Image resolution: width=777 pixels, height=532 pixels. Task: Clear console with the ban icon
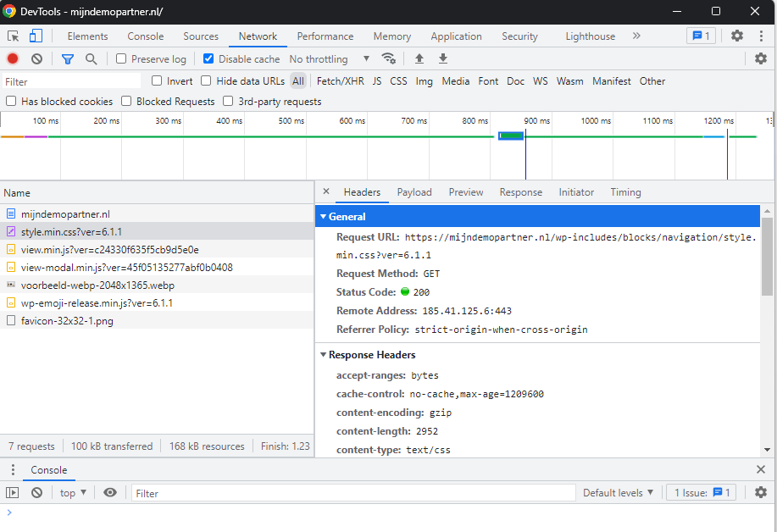(x=36, y=492)
